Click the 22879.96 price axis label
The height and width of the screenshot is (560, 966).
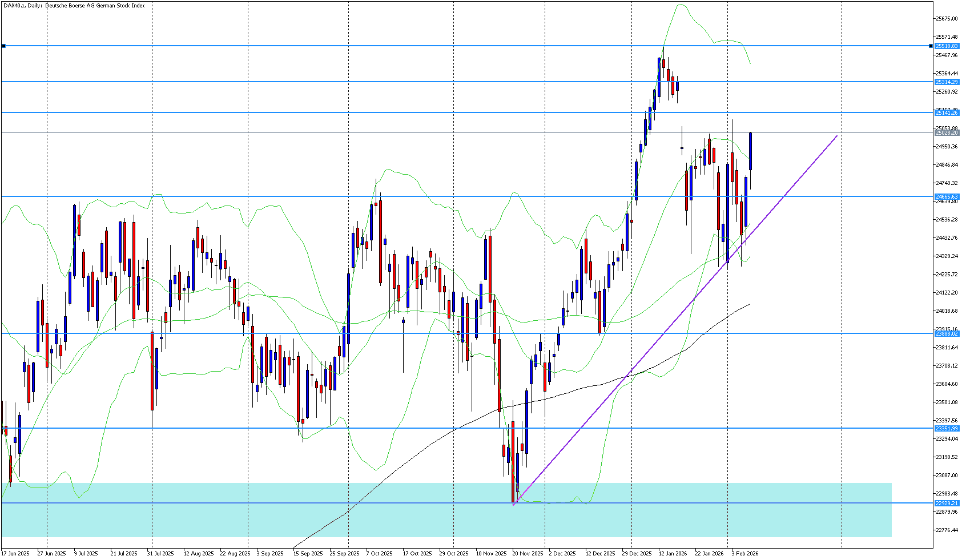[x=947, y=512]
